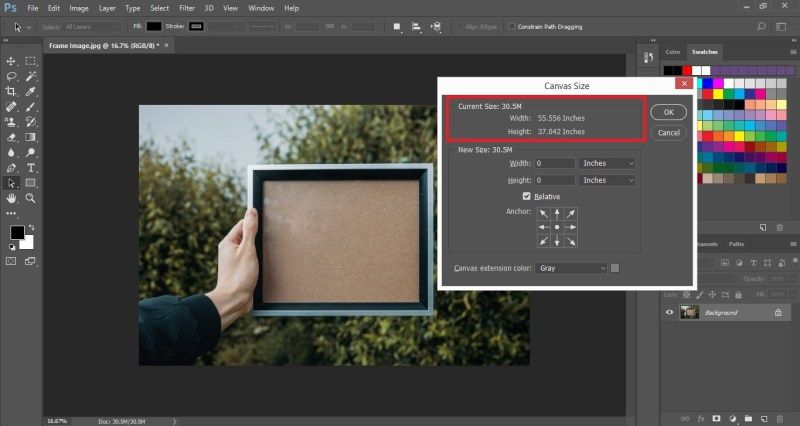
Task: Click the foreground color black swatch
Action: tap(17, 232)
